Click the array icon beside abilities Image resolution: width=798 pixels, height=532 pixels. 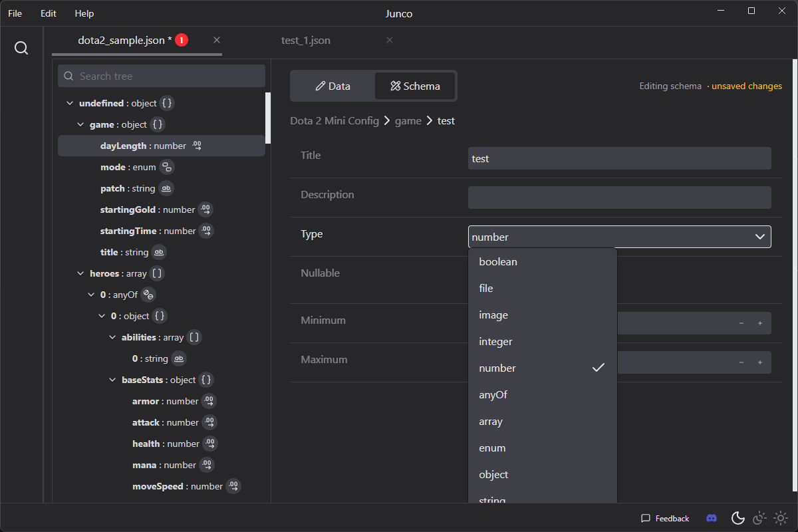194,337
